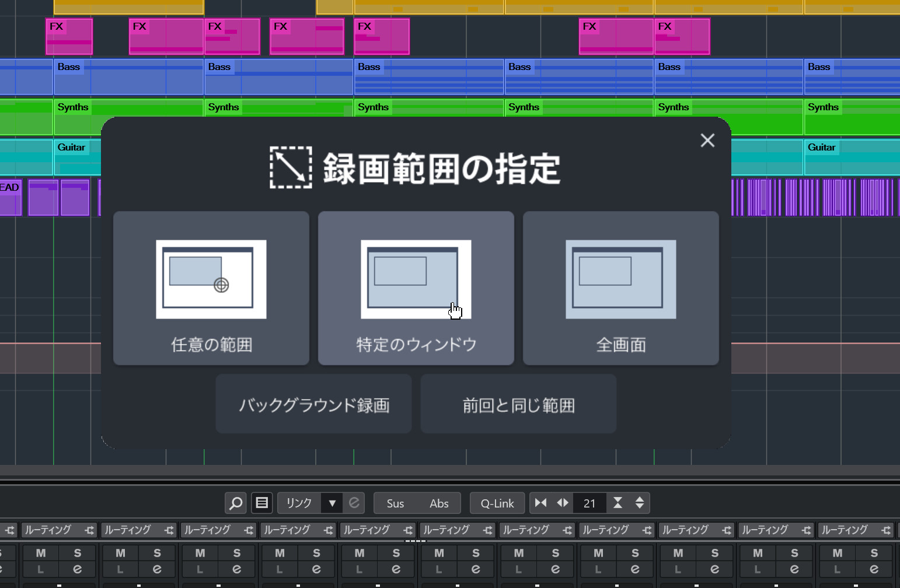Toggle the Abs link mode
Image resolution: width=900 pixels, height=588 pixels.
pos(439,503)
